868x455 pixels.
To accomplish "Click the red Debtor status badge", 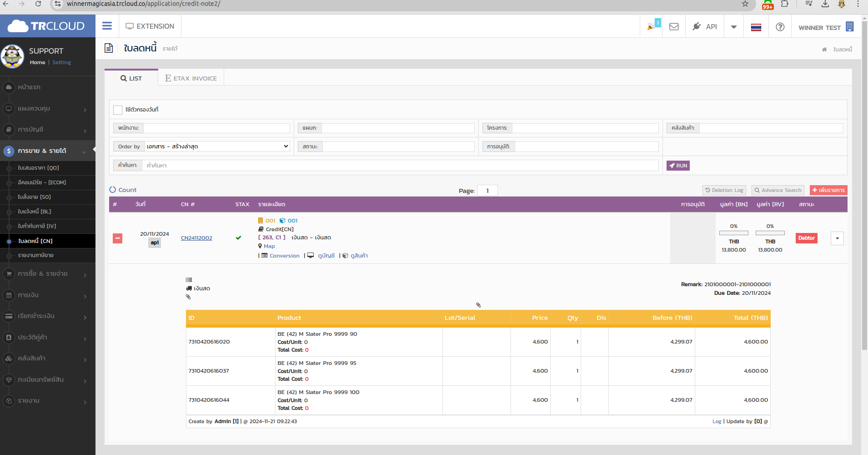I will coord(807,238).
